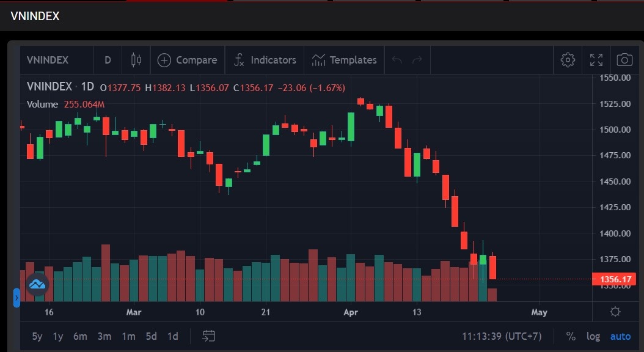644x352 pixels.
Task: Click the undo arrow
Action: 397,60
